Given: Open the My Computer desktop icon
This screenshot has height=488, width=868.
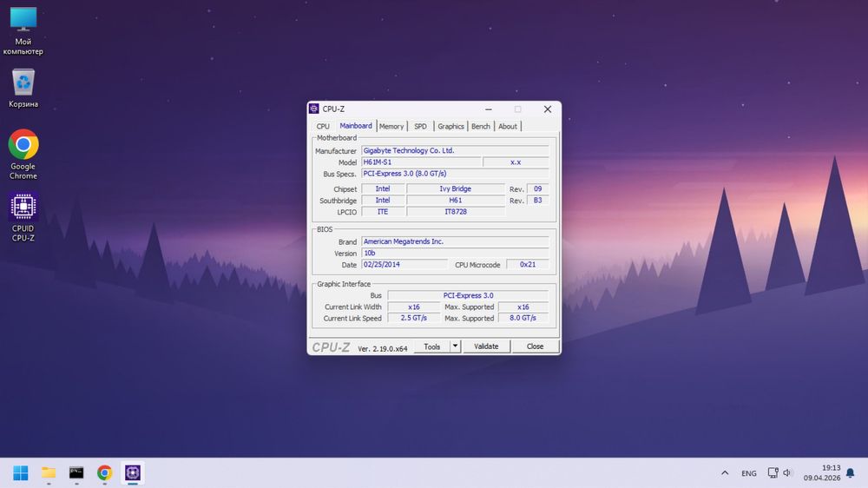Looking at the screenshot, I should (x=23, y=31).
